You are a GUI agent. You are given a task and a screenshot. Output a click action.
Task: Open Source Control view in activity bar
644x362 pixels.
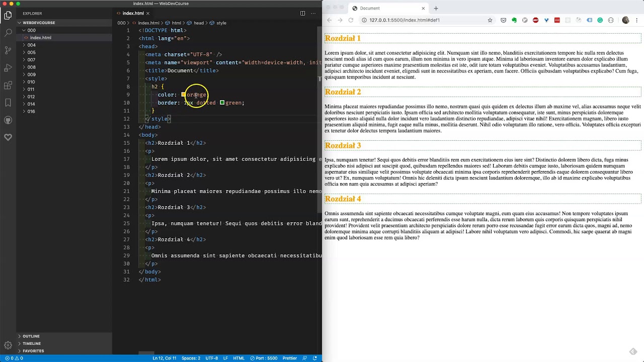click(8, 50)
